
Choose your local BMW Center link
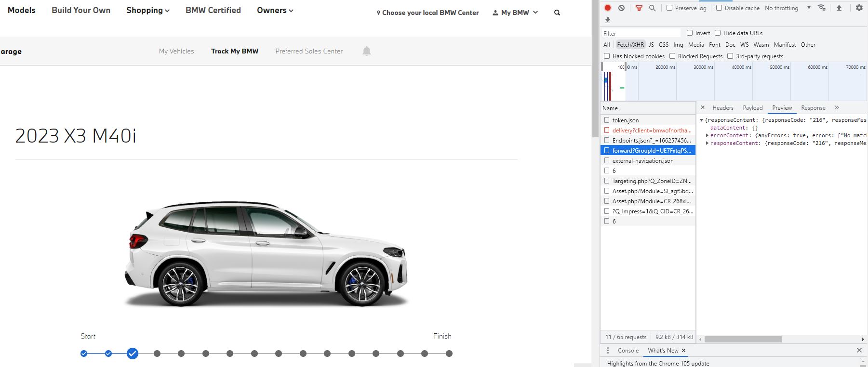427,13
